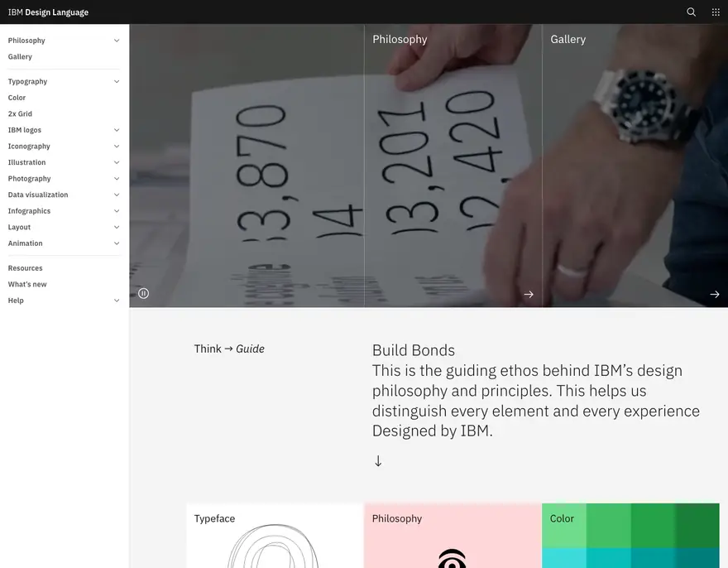Select IBM logos label in sidebar
This screenshot has height=568, width=728.
(25, 130)
